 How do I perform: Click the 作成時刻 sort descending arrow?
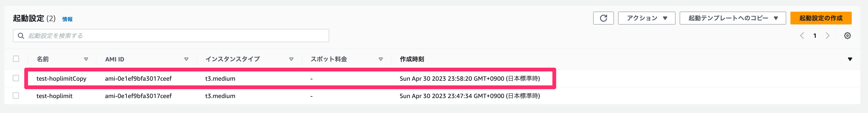[x=850, y=59]
